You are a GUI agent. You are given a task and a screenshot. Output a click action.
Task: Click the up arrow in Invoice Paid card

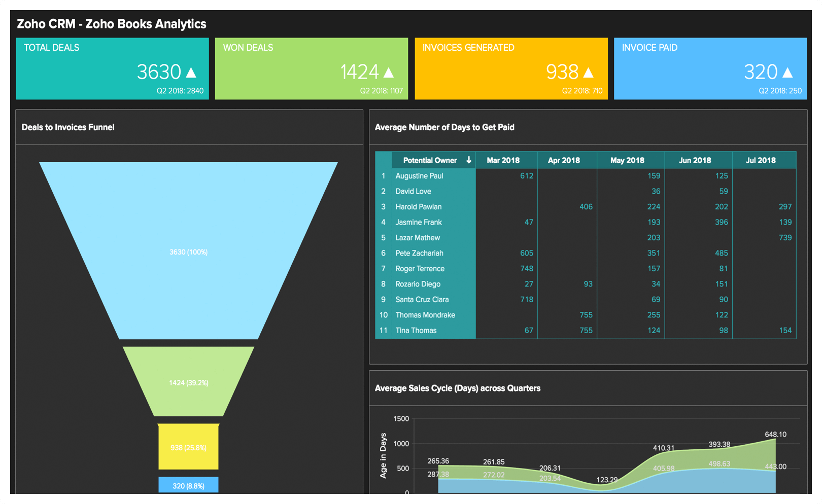coord(787,73)
